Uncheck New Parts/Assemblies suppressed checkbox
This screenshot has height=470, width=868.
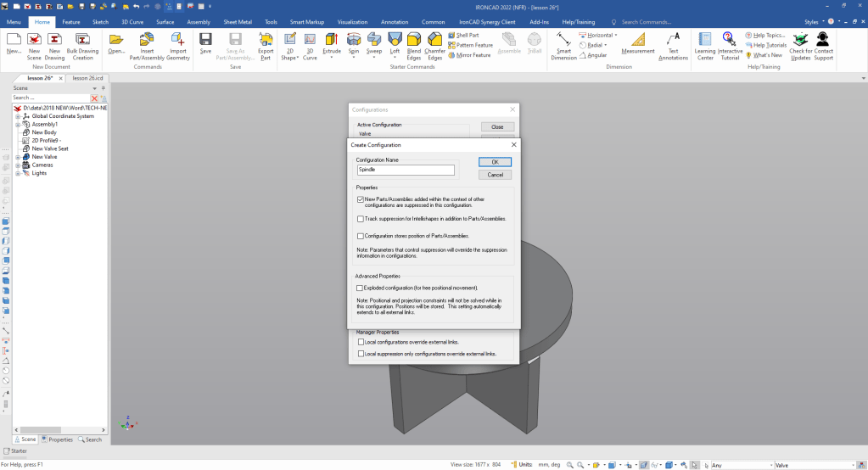click(361, 199)
